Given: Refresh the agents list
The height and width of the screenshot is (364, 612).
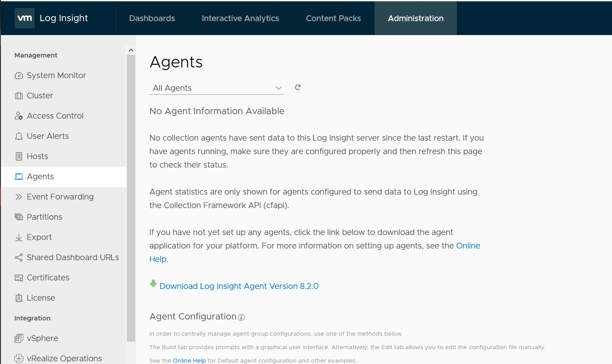Looking at the screenshot, I should (297, 87).
